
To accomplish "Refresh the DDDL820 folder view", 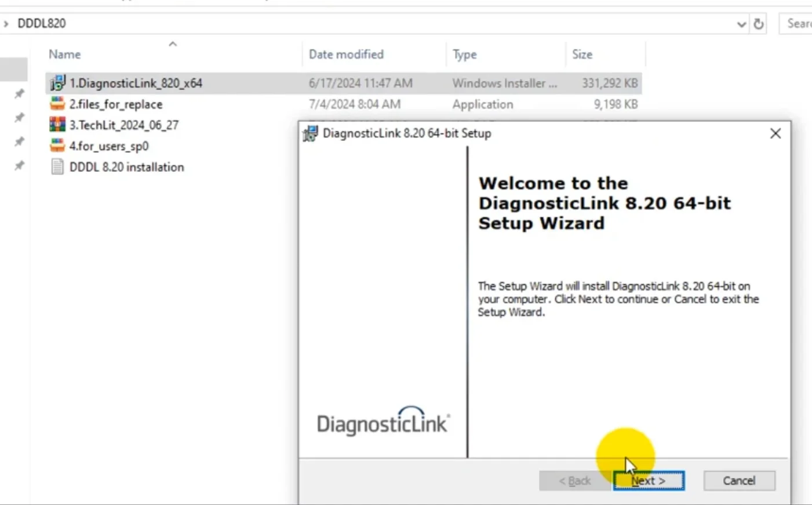I will coord(758,24).
